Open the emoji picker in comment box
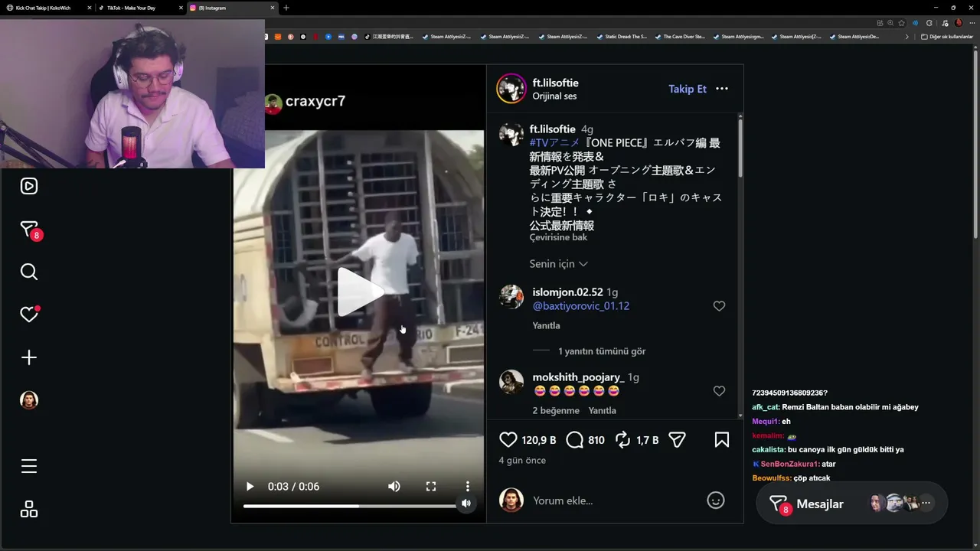The width and height of the screenshot is (980, 551). [716, 500]
